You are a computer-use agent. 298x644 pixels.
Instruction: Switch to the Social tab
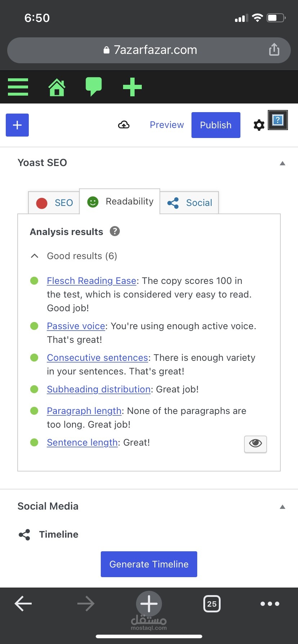click(x=190, y=203)
